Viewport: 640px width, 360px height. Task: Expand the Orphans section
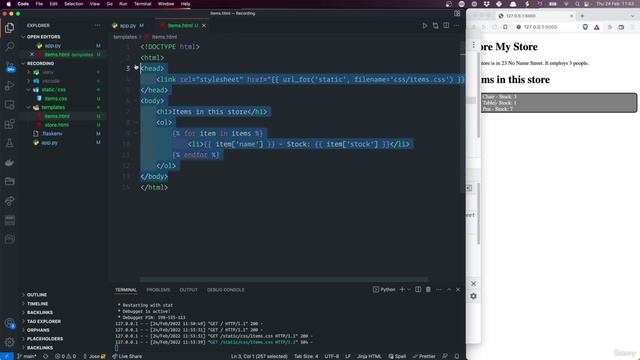click(38, 330)
